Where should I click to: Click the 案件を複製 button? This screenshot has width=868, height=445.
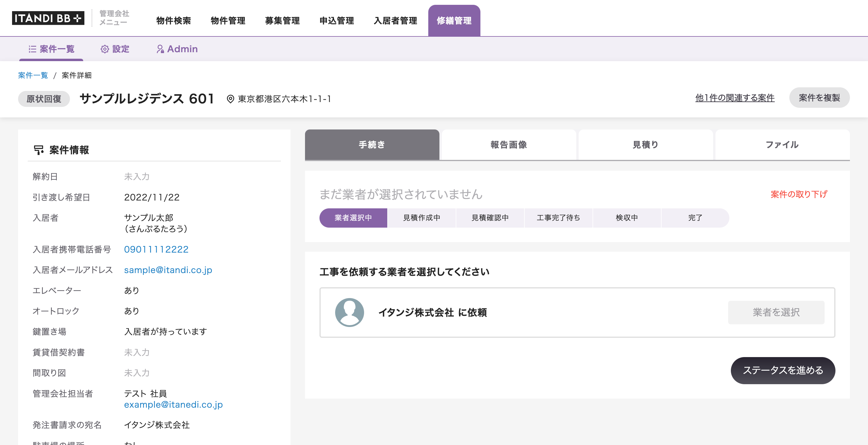(819, 98)
